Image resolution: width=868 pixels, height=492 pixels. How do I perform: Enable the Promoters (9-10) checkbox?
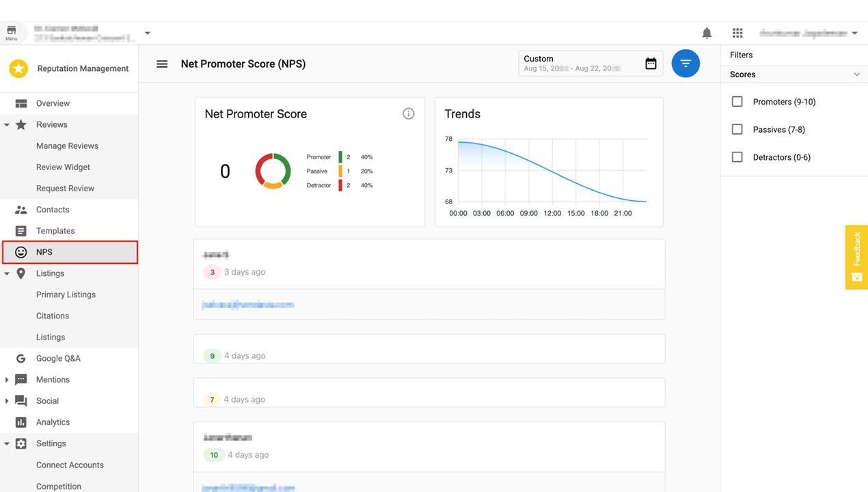click(737, 102)
